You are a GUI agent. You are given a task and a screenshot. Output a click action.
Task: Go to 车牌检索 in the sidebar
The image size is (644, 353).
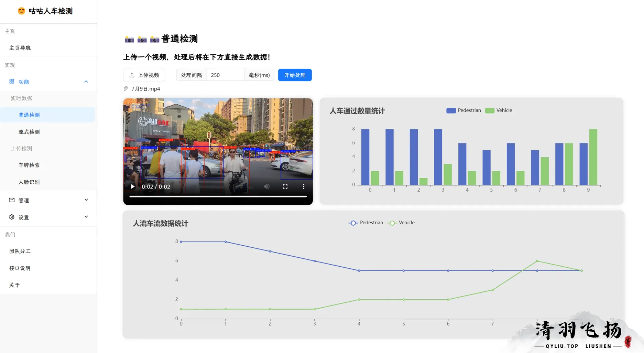click(29, 165)
